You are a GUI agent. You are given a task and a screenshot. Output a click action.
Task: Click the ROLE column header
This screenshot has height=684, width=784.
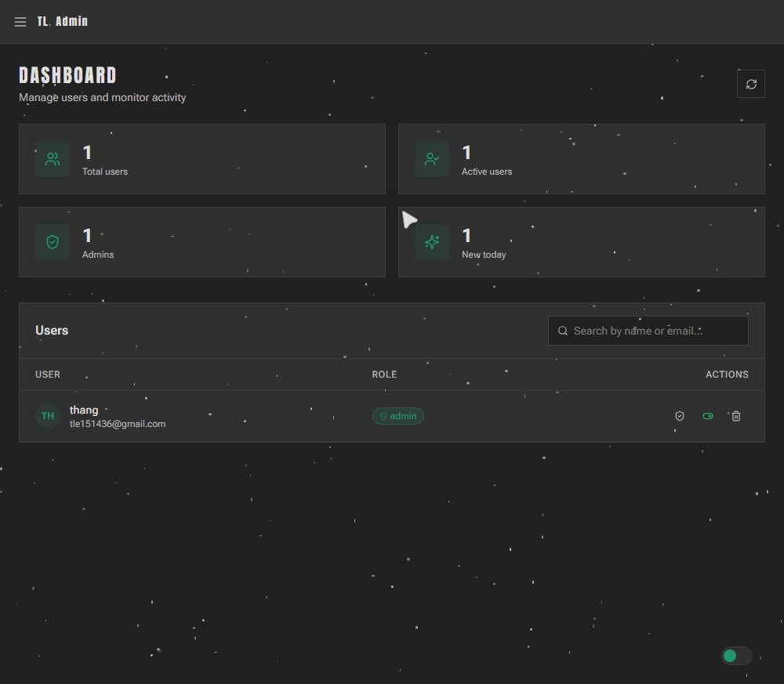pyautogui.click(x=384, y=375)
